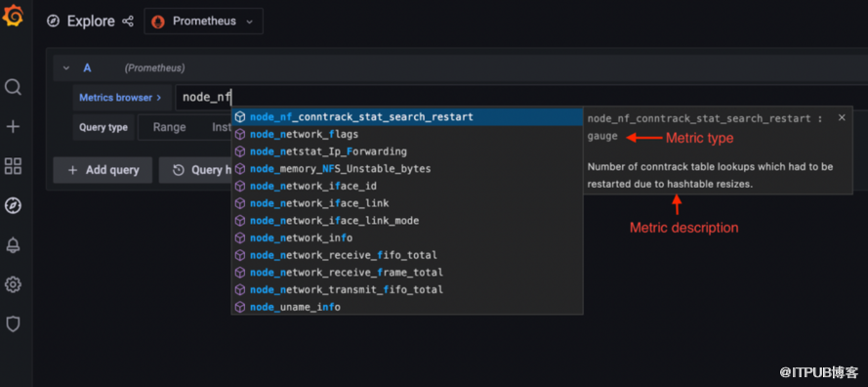Click the share icon beside Explore

(x=128, y=21)
